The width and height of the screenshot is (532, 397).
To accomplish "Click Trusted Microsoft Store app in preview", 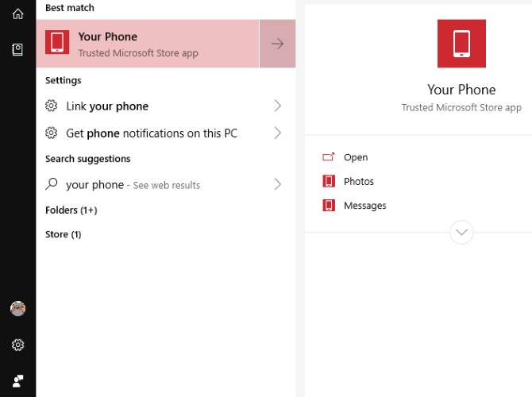I will (461, 107).
